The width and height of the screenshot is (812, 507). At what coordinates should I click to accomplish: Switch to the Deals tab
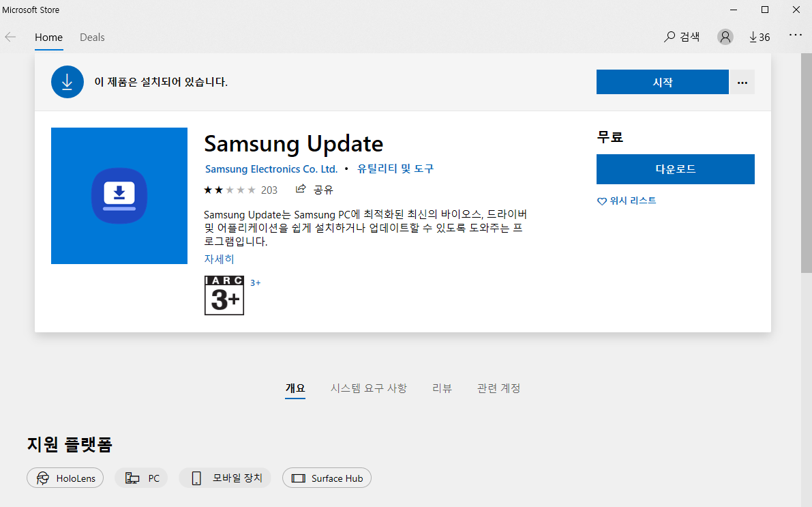(x=92, y=38)
